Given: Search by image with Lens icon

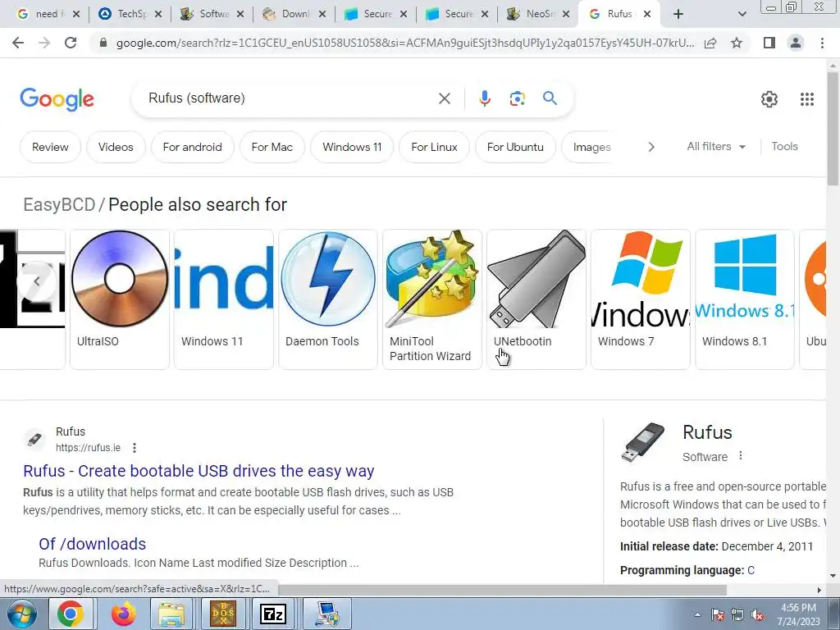Looking at the screenshot, I should pyautogui.click(x=517, y=98).
